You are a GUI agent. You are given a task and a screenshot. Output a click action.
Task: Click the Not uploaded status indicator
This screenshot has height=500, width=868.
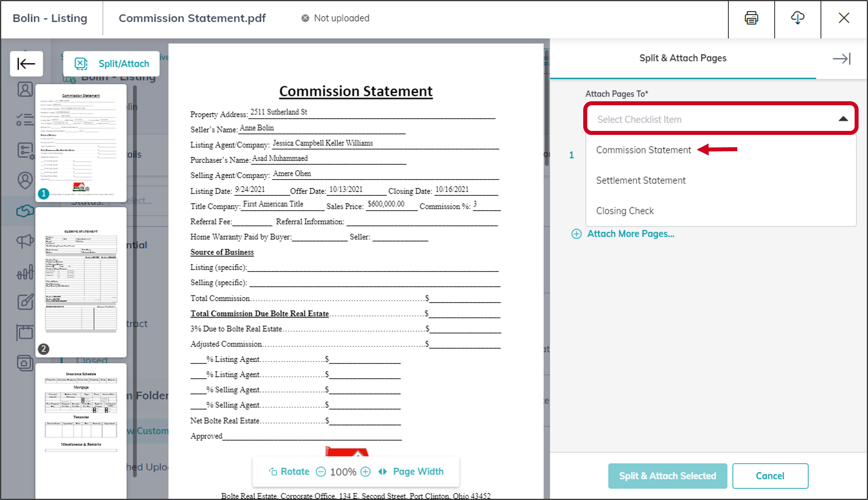(335, 18)
